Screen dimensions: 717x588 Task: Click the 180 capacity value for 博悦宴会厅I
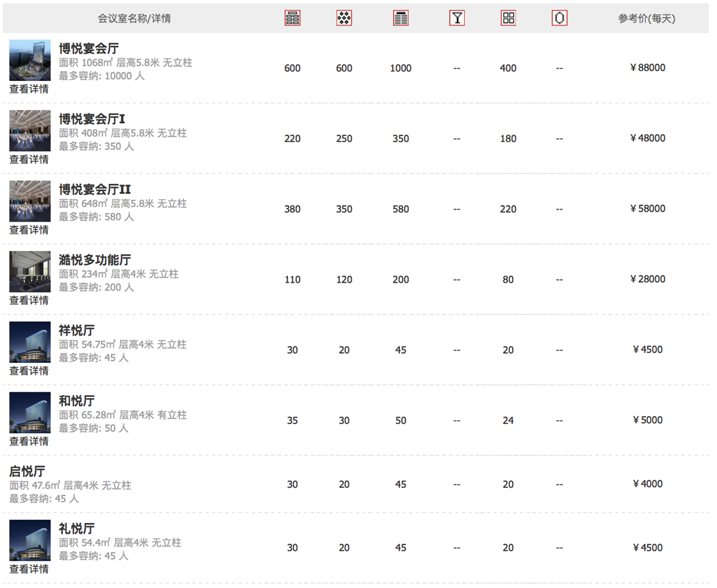[x=508, y=139]
